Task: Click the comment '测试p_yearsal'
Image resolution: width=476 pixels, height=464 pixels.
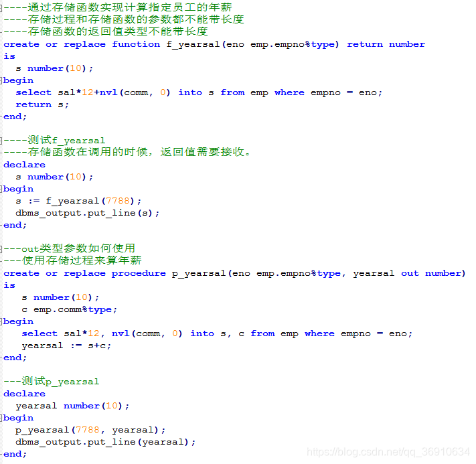Action: coord(52,382)
